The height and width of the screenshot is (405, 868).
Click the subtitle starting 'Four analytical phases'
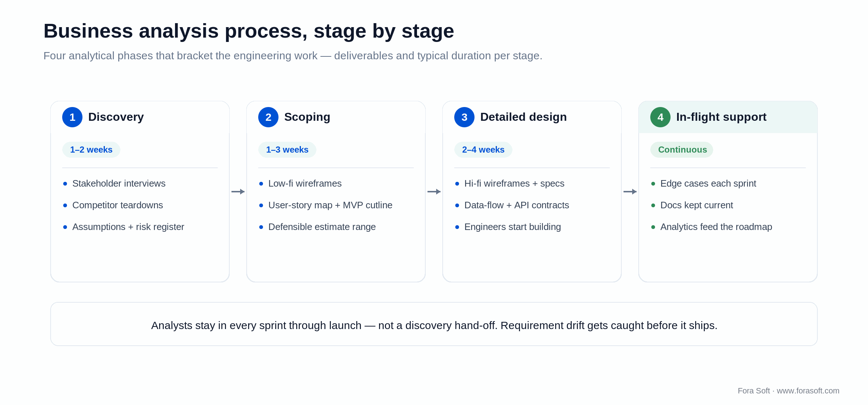293,56
